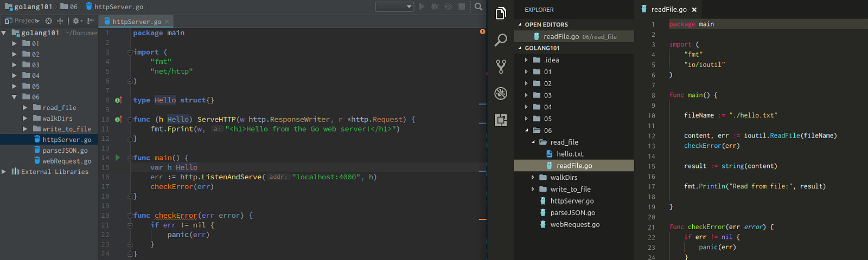Open hello.txt in VS Code explorer
The image size is (868, 260).
(x=570, y=154)
